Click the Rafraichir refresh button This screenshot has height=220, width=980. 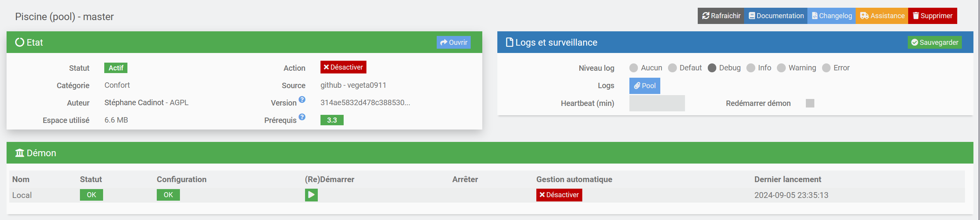click(721, 16)
